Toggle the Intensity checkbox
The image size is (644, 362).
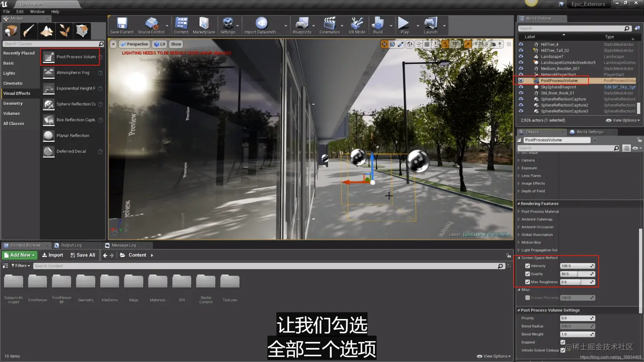tap(528, 266)
